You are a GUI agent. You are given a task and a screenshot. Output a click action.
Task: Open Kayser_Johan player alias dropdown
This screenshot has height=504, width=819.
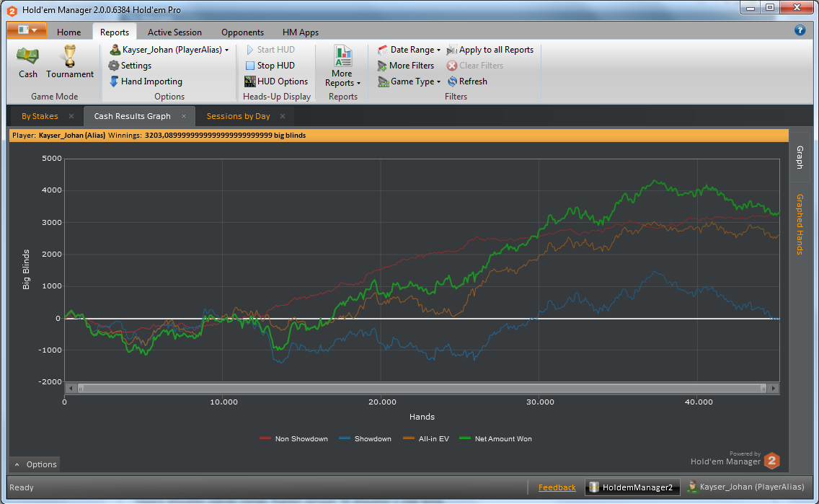(x=169, y=50)
